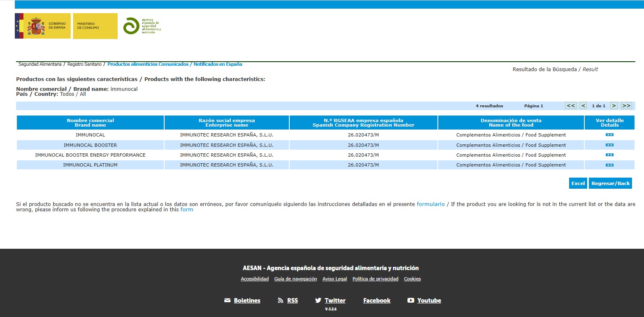Open details for IMMUNOCAL row
The height and width of the screenshot is (317, 644).
609,135
